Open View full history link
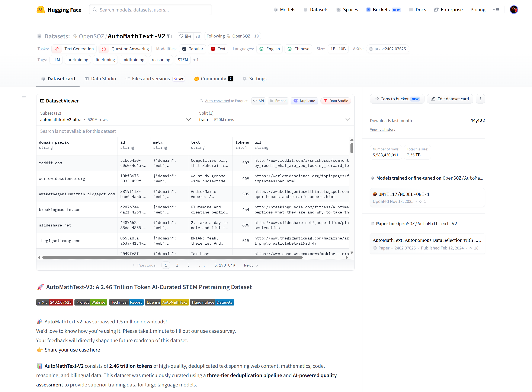 [x=382, y=129]
